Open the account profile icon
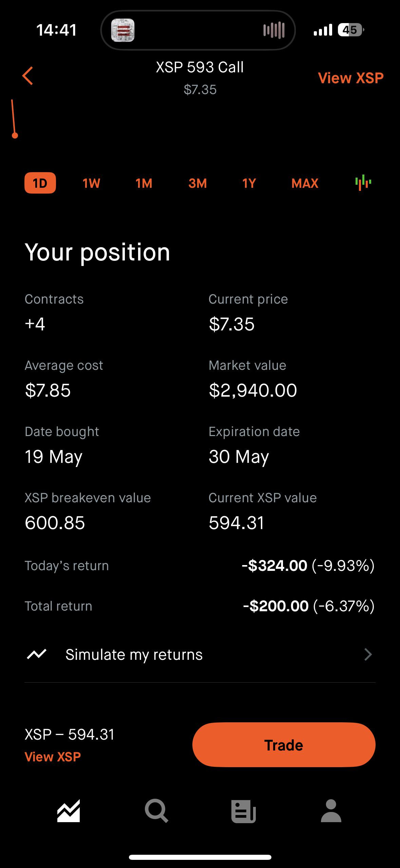 [331, 811]
